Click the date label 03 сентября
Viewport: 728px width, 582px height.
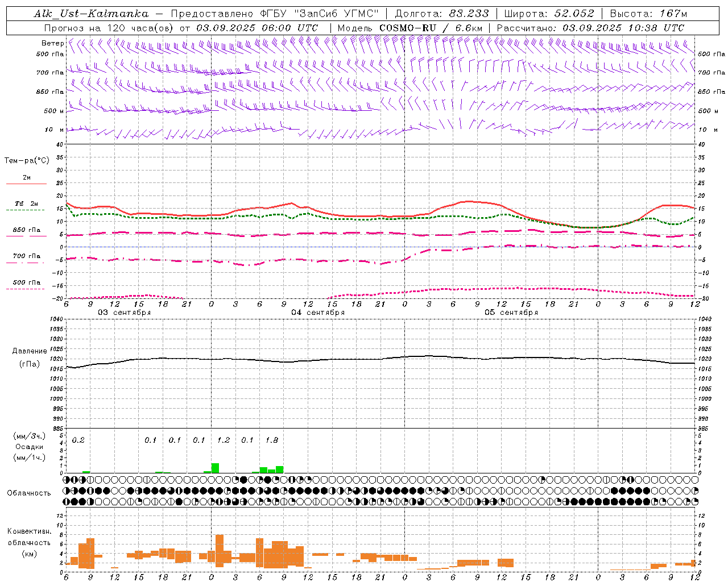124,313
